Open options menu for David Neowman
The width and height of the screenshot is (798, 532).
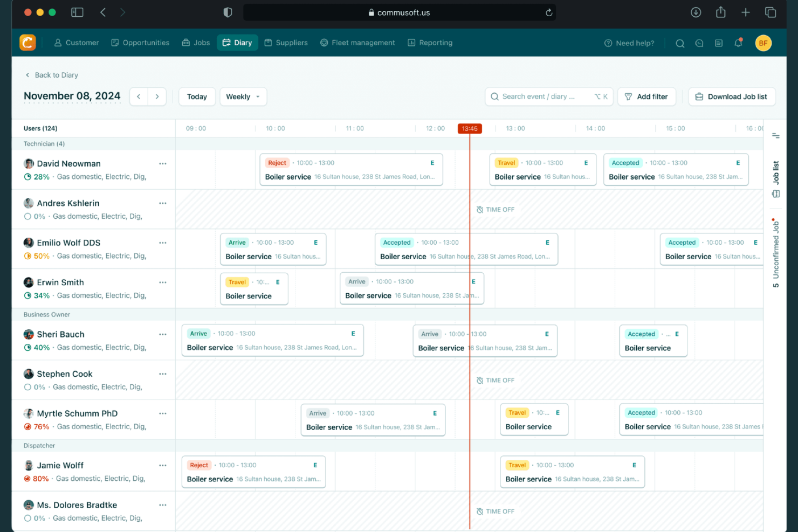point(163,163)
